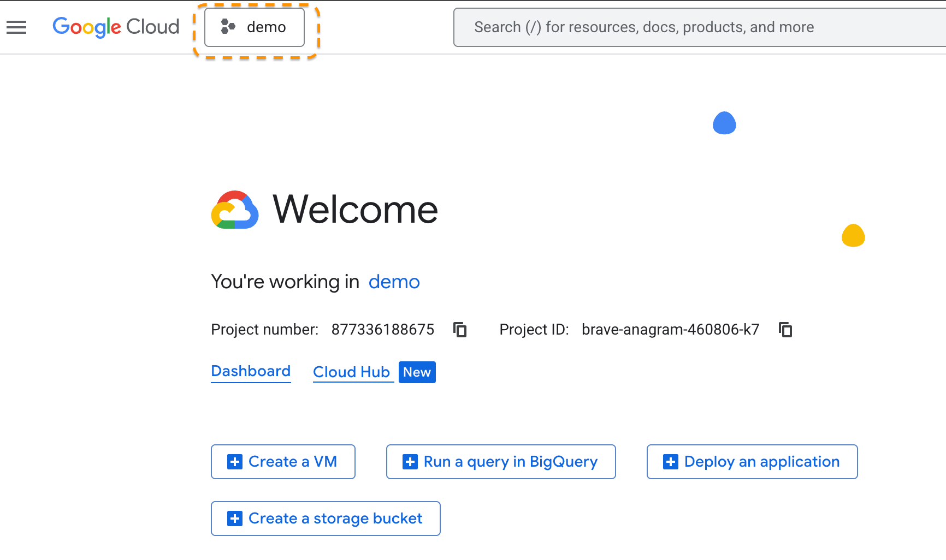Click the Welcome heading text

[355, 210]
